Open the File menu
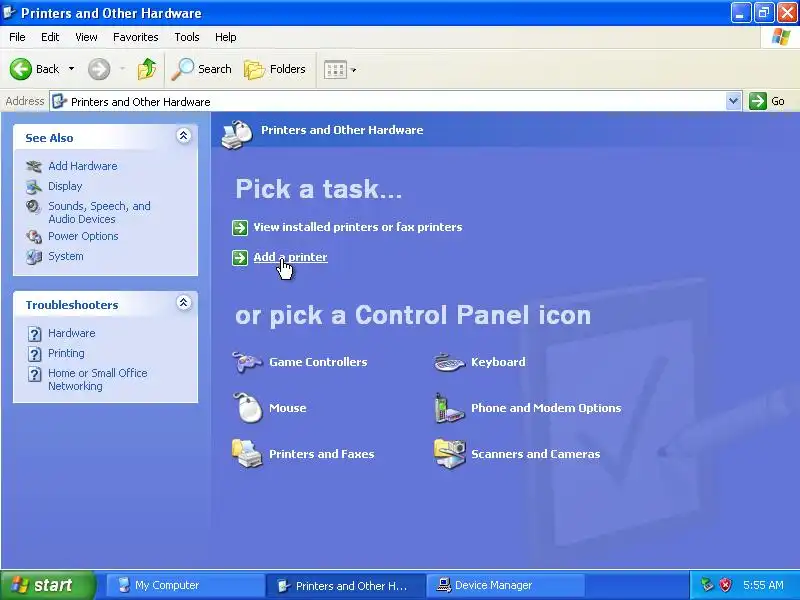800x600 pixels. [17, 37]
